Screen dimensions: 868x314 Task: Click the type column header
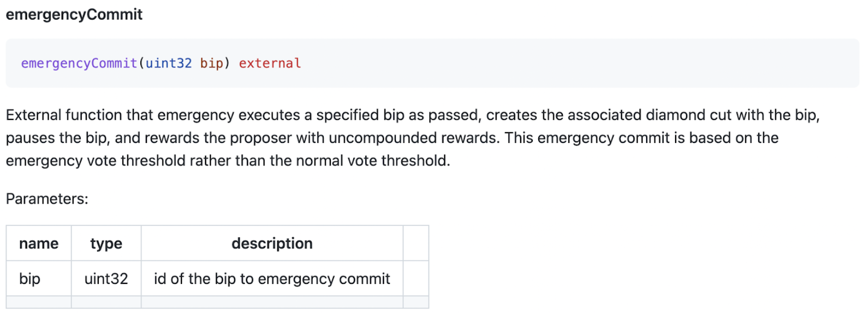[106, 244]
